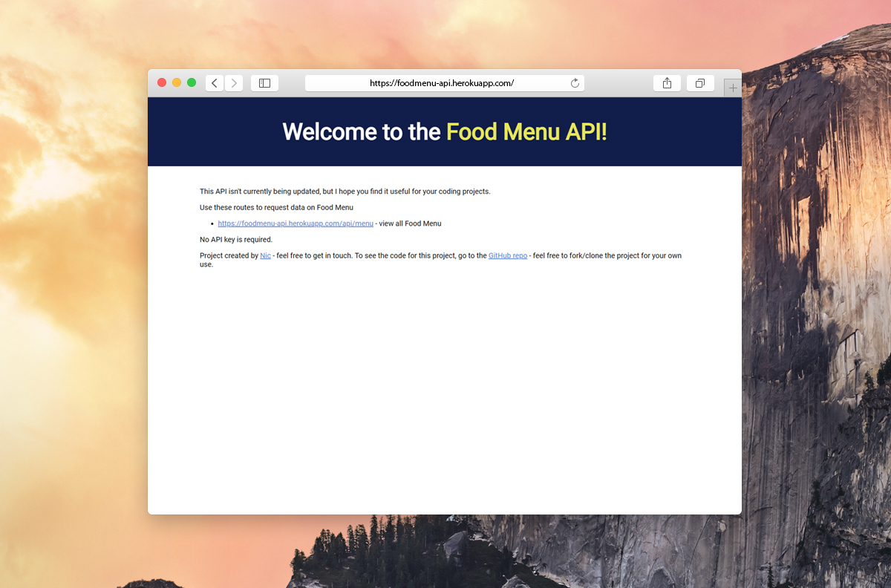Open the foodmenu-api.herokuapp.com/api/menu link
891x588 pixels.
click(x=296, y=223)
